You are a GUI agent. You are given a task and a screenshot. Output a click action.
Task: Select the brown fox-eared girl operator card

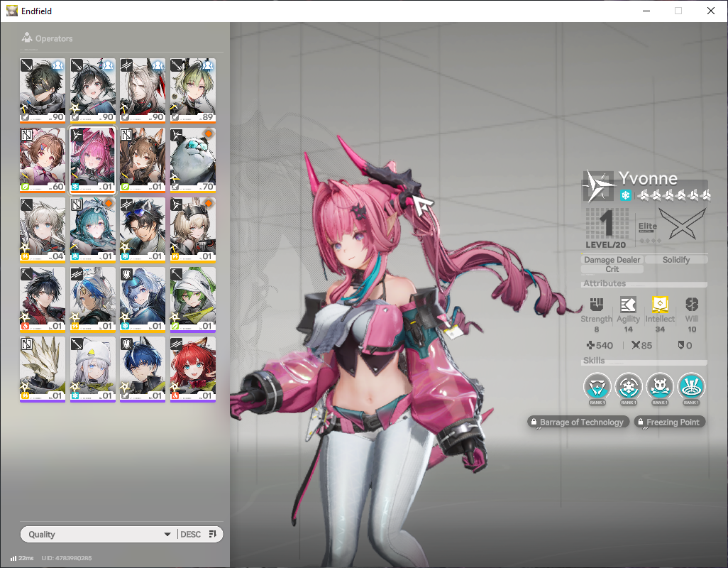pyautogui.click(x=143, y=160)
